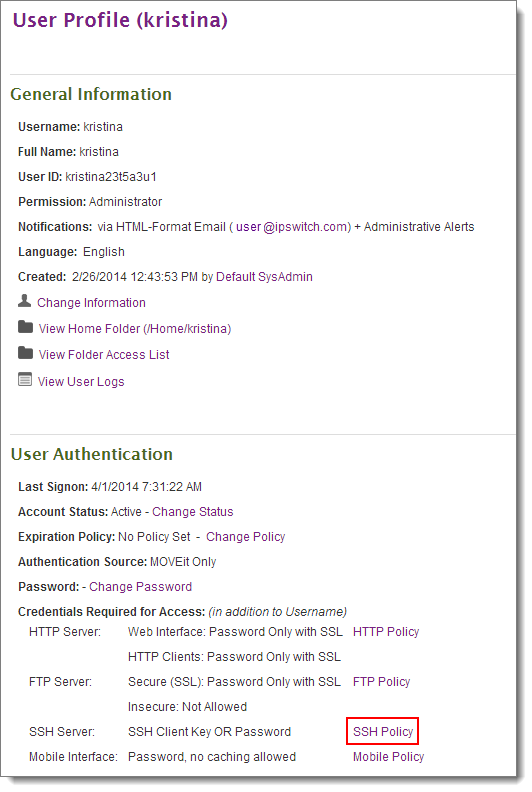Click the User ID value kristina23t5a3u1
Viewport: 532px width, 792px height.
111,177
